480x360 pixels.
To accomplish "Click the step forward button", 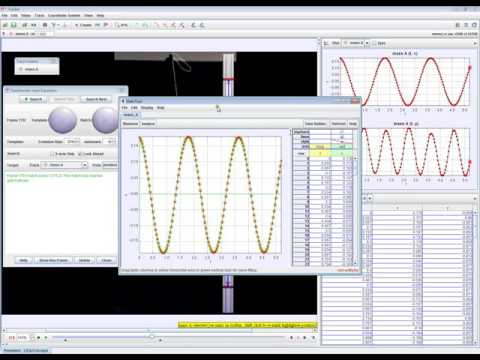I will tap(304, 338).
